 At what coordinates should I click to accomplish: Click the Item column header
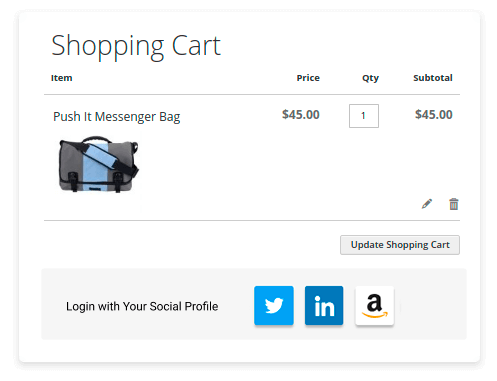61,78
